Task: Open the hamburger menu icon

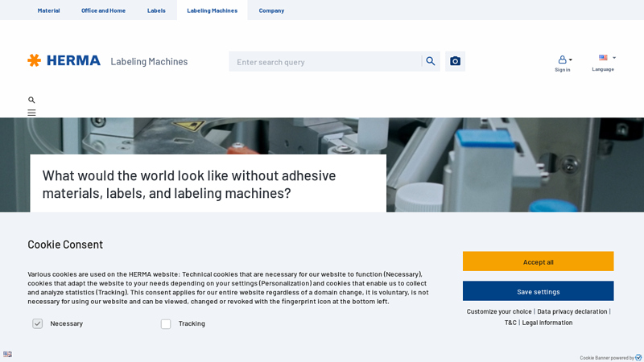Action: point(31,113)
